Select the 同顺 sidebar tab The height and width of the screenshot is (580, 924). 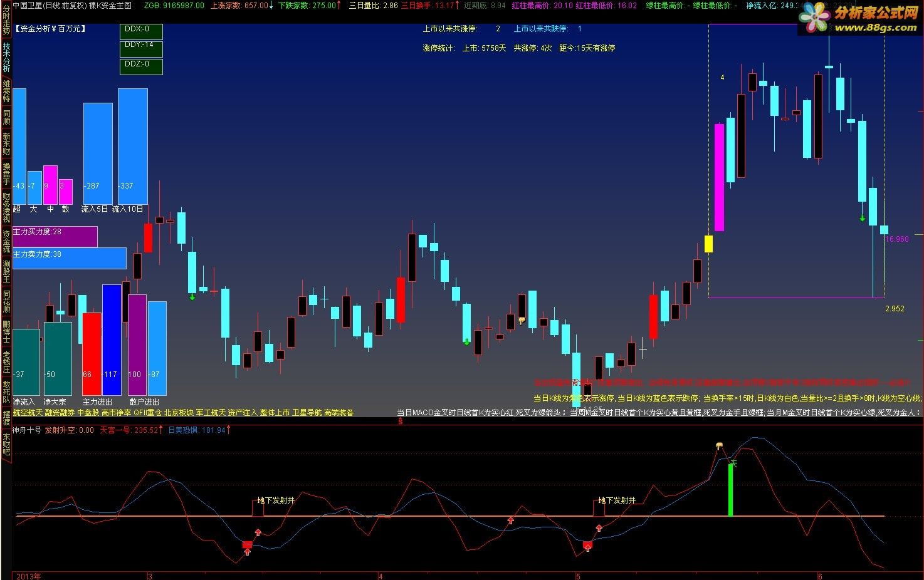[6, 117]
